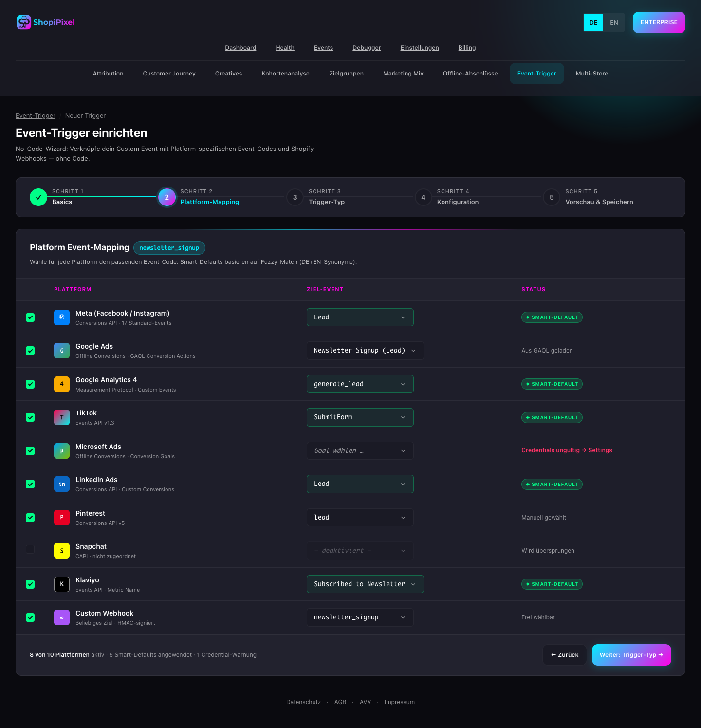The height and width of the screenshot is (728, 701).
Task: Click the Google Analytics 4 icon
Action: pos(62,384)
